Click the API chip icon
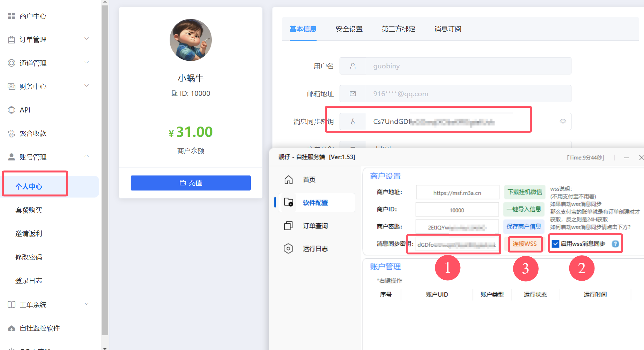This screenshot has height=350, width=644. point(11,110)
